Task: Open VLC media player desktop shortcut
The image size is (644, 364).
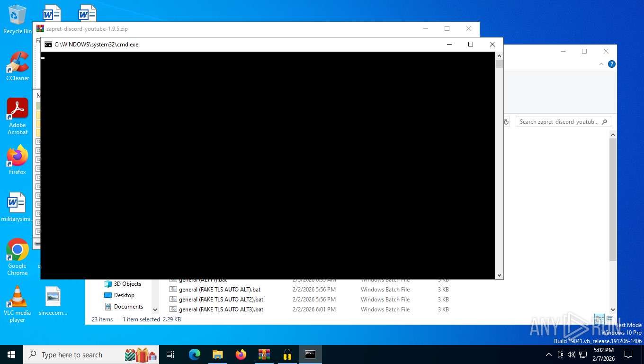Action: (x=18, y=304)
